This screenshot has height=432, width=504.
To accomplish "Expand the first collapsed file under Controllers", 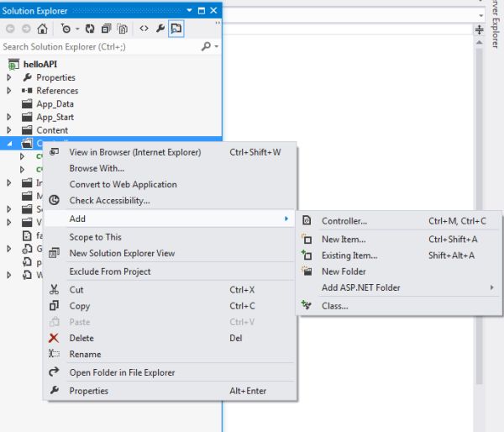I will click(x=22, y=156).
